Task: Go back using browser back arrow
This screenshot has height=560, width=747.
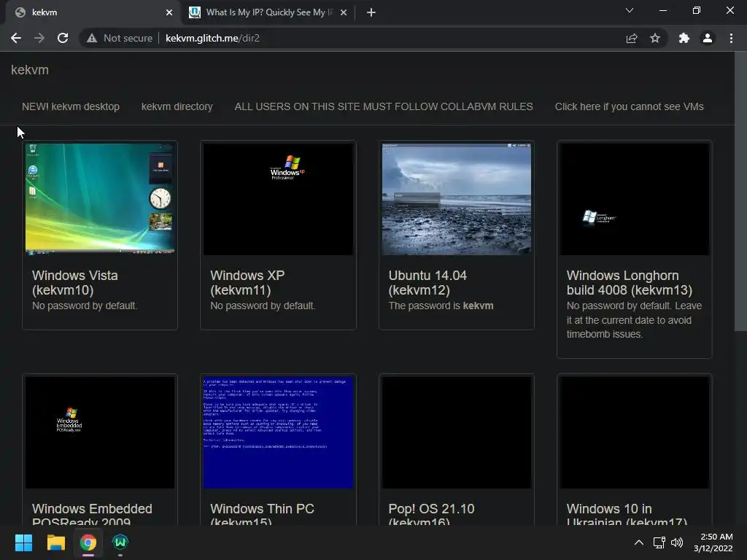Action: [x=16, y=38]
